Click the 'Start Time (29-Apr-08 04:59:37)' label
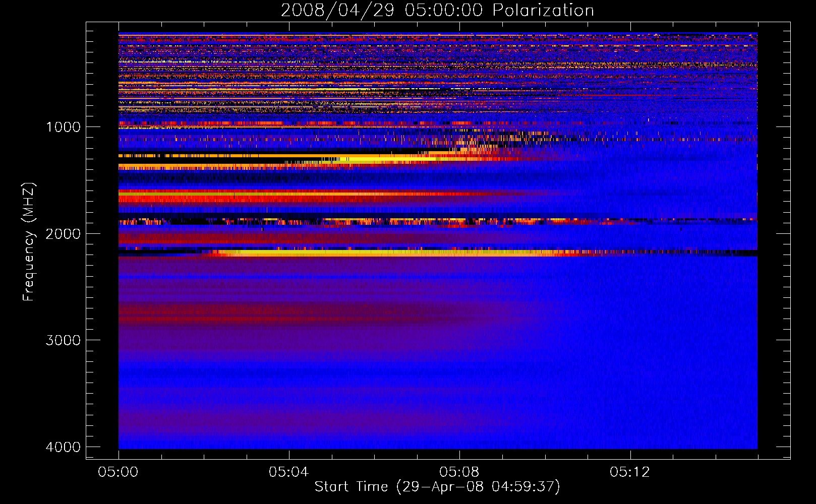 pos(437,487)
